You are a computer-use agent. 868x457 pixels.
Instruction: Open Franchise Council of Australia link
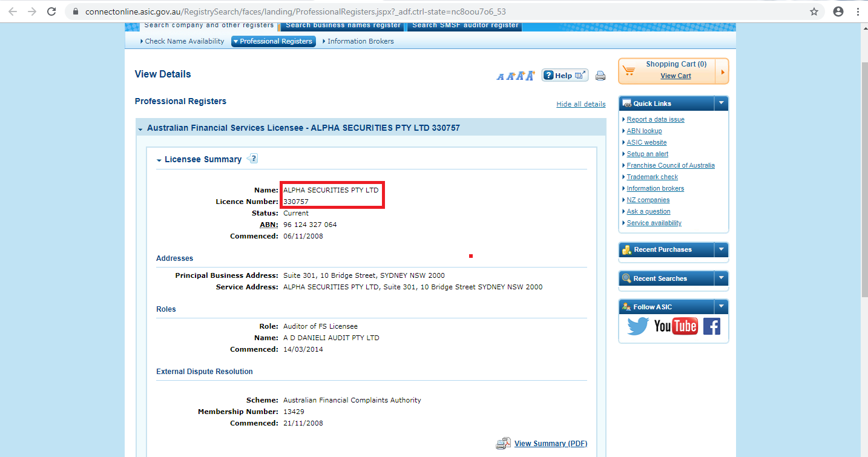tap(671, 165)
